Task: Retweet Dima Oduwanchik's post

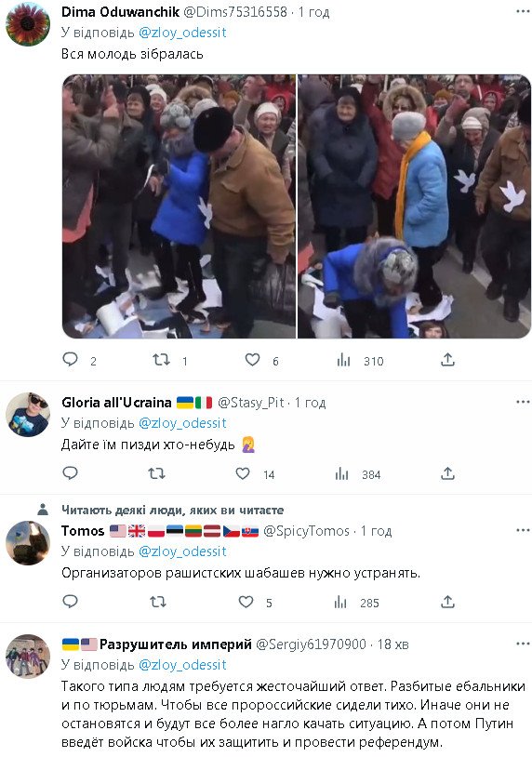Action: (161, 360)
